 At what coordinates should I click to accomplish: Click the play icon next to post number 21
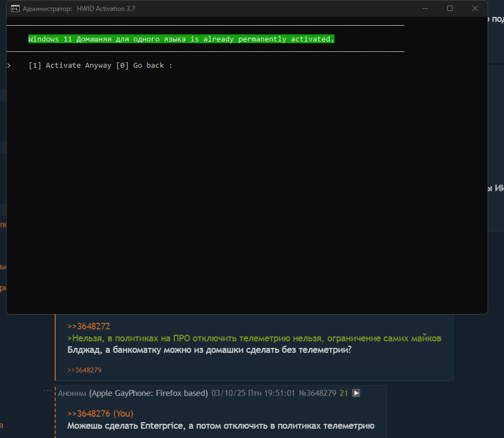coord(356,393)
